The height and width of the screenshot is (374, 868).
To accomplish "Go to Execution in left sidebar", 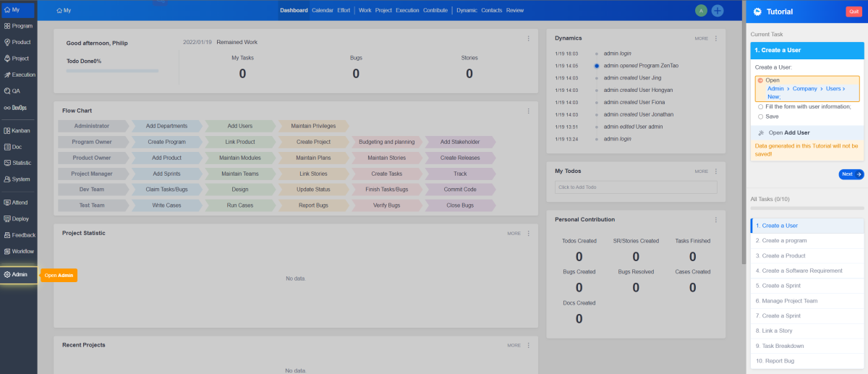I will click(18, 75).
